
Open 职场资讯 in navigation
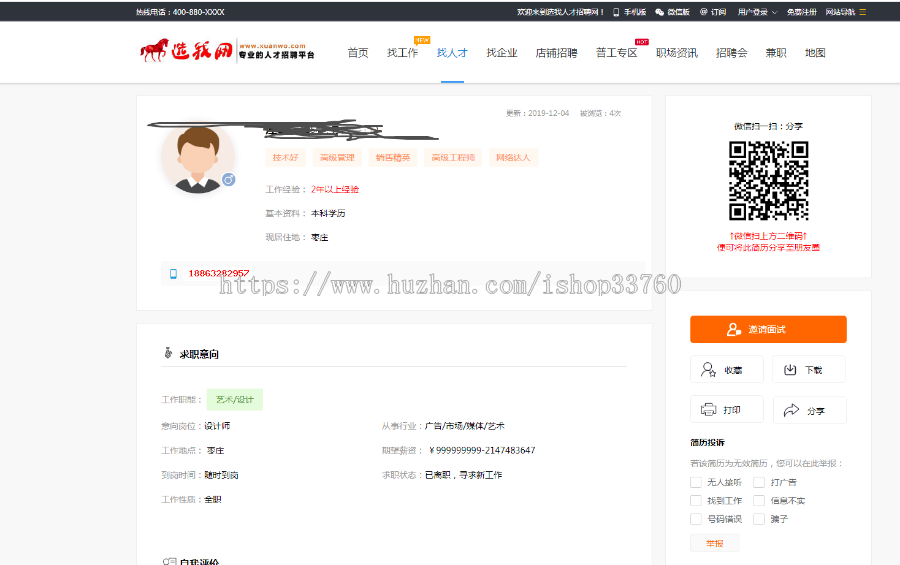point(677,53)
